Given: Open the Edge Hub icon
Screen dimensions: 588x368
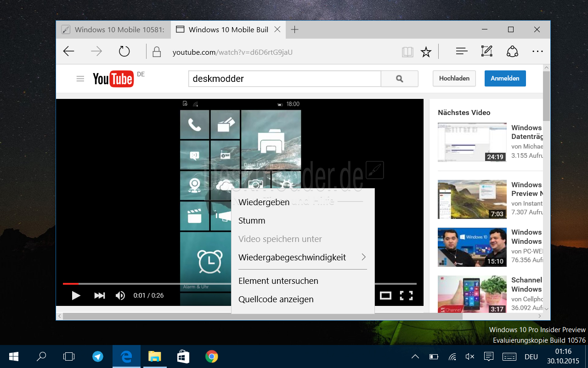Looking at the screenshot, I should (462, 52).
